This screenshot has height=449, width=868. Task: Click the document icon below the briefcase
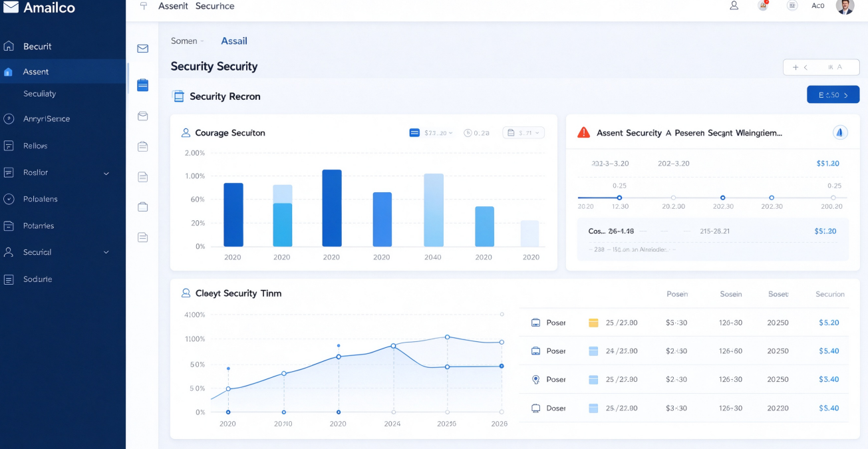[x=142, y=177]
